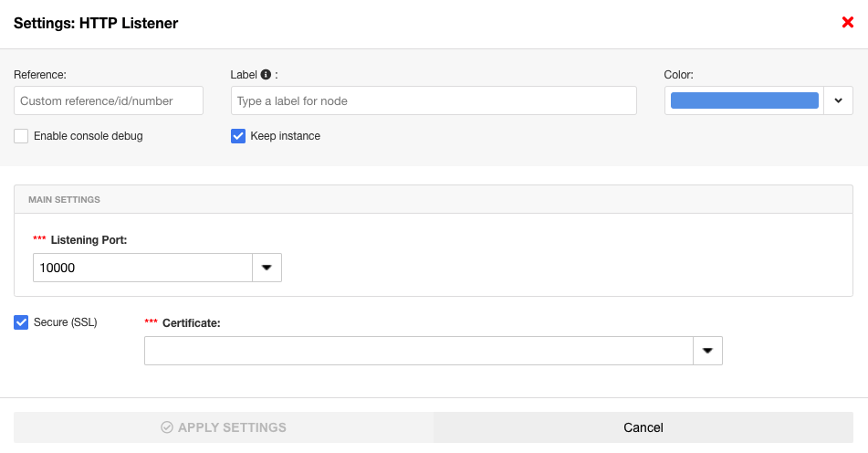Click into the Label text field

click(434, 100)
